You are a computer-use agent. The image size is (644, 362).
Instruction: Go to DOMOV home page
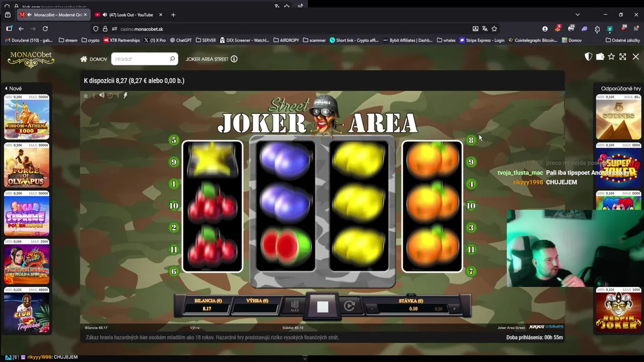pos(94,59)
